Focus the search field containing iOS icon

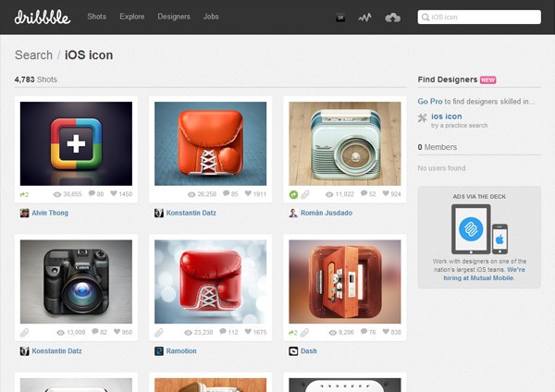coord(479,17)
